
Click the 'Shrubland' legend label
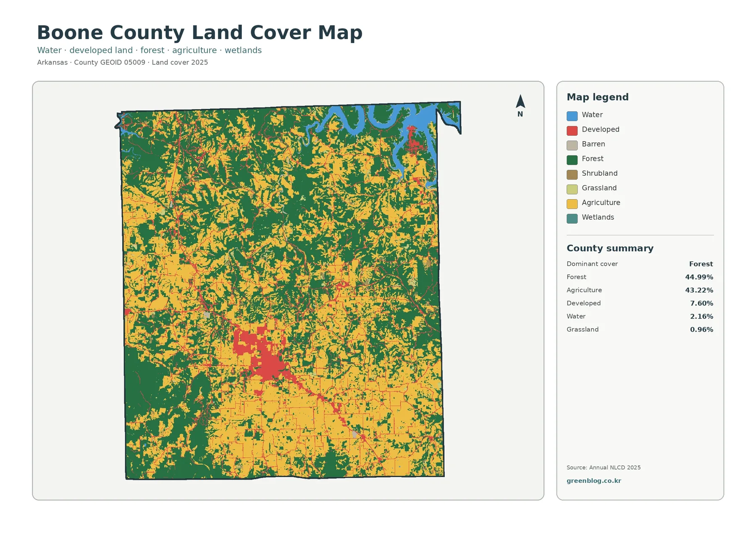point(600,174)
